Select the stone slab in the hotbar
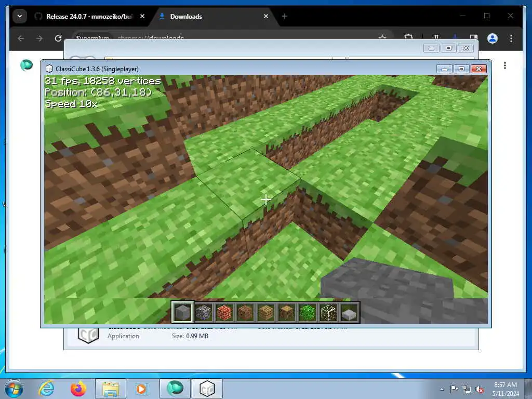This screenshot has width=532, height=399. click(349, 312)
